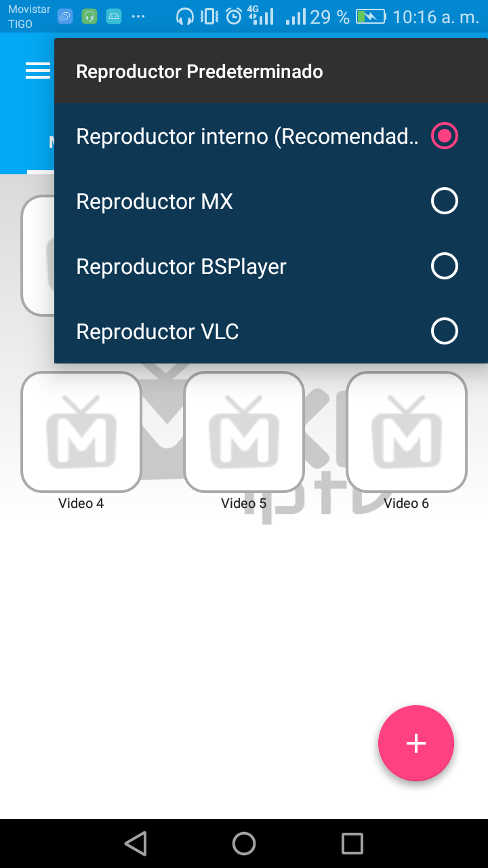The width and height of the screenshot is (488, 868).
Task: Choose the Reproductor BSPlayer text option
Action: coord(181,267)
